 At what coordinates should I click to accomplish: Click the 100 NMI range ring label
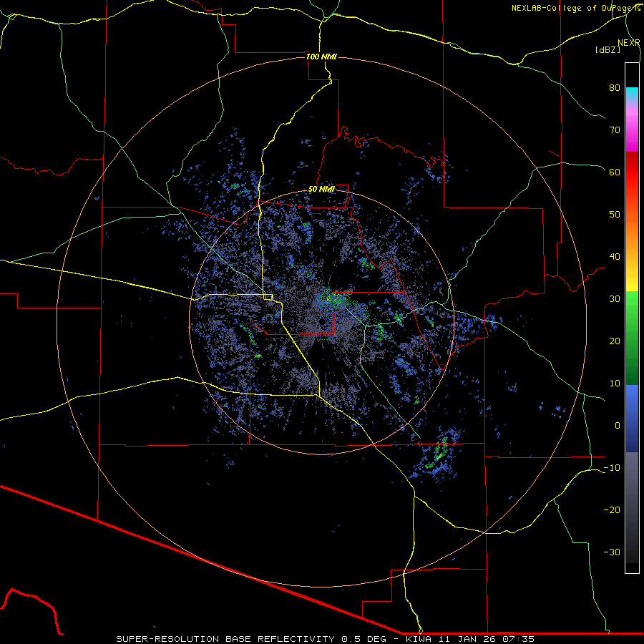point(321,57)
